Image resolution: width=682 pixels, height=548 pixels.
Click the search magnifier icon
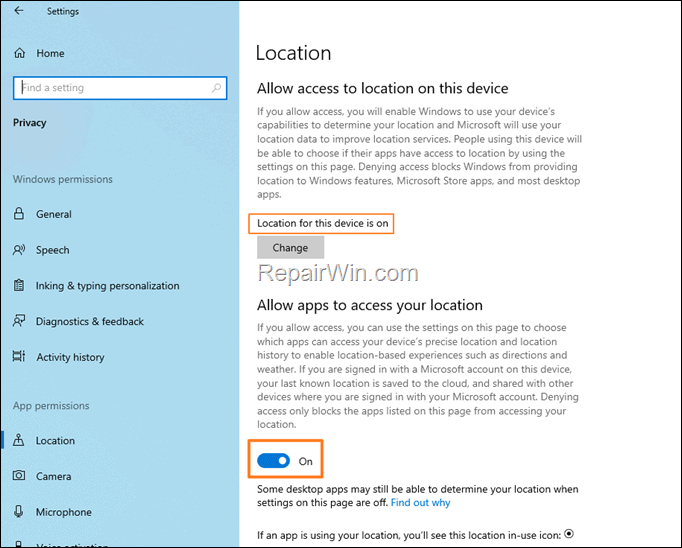point(216,88)
